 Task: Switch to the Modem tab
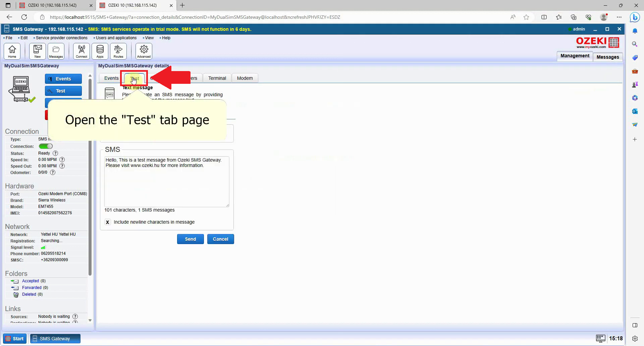(245, 78)
